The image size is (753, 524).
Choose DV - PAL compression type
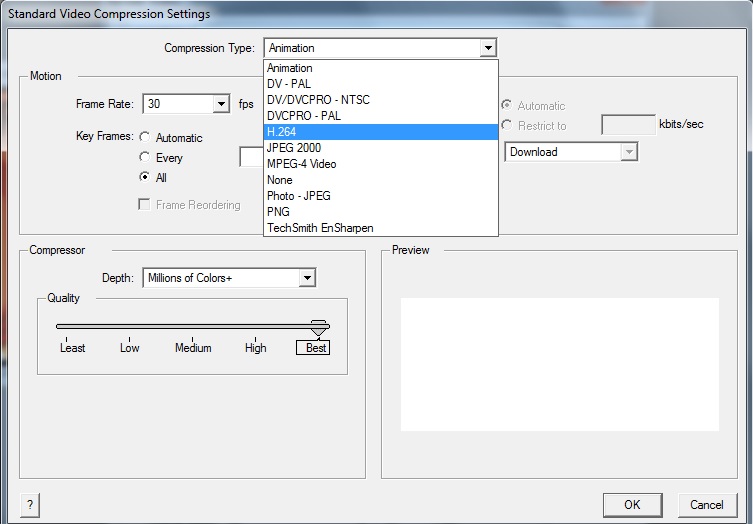tap(380, 84)
